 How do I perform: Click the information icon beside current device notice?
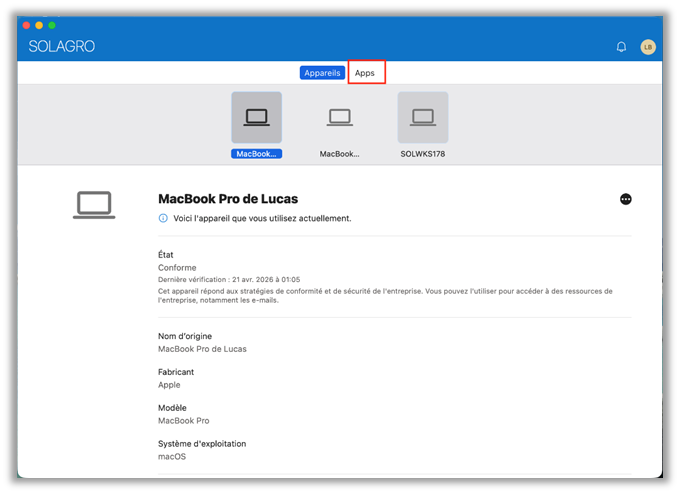tap(163, 218)
